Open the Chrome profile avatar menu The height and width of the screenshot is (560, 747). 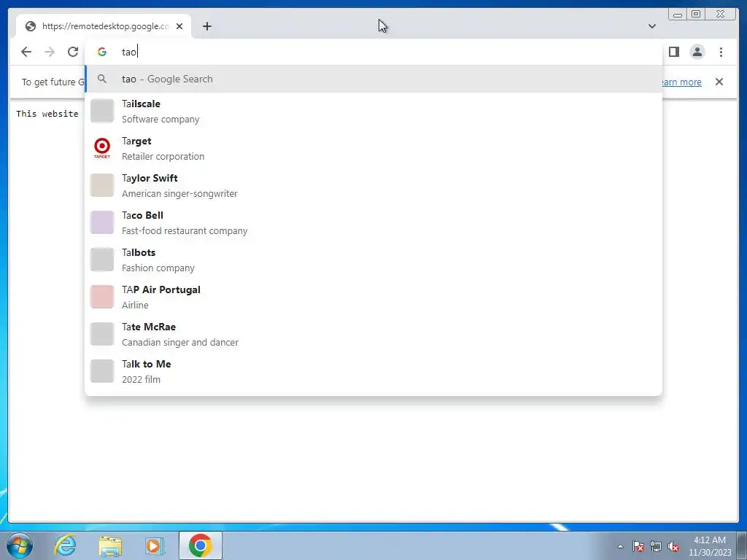(x=697, y=52)
